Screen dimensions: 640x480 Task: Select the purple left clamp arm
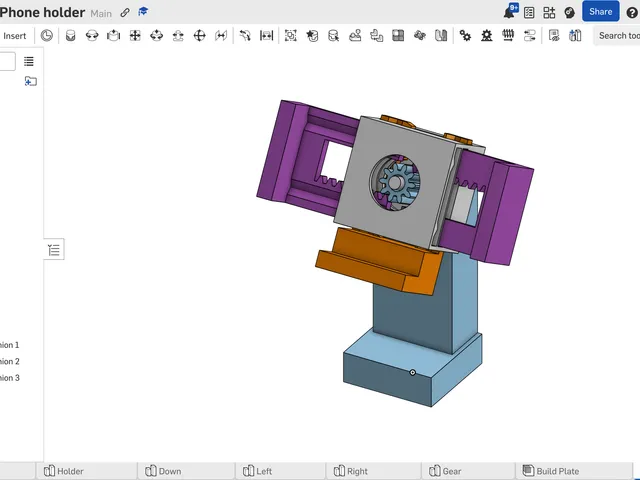tap(282, 151)
